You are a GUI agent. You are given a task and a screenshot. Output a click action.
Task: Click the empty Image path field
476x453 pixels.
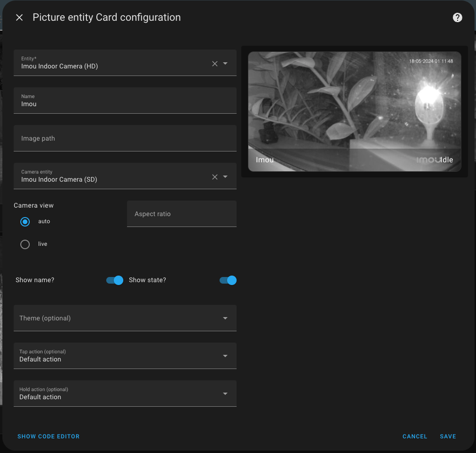point(125,138)
